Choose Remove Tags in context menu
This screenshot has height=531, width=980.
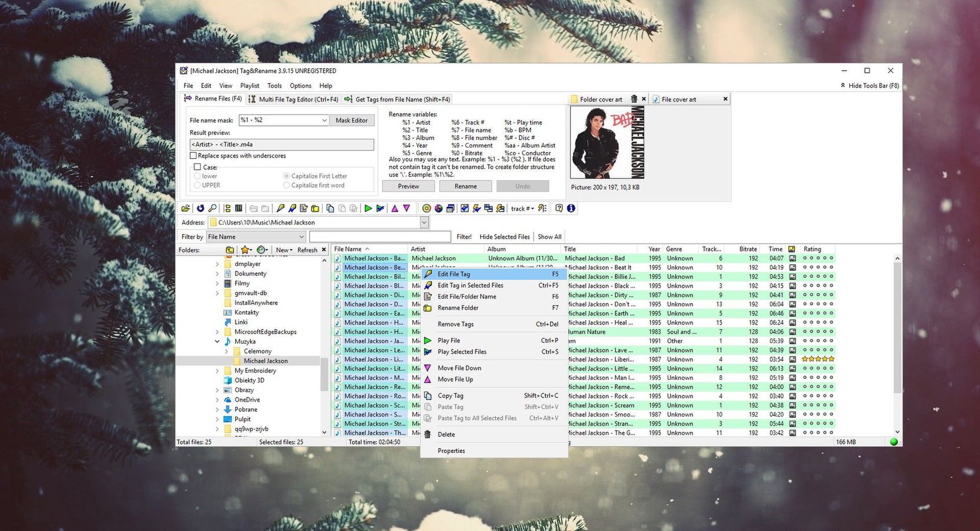493,324
